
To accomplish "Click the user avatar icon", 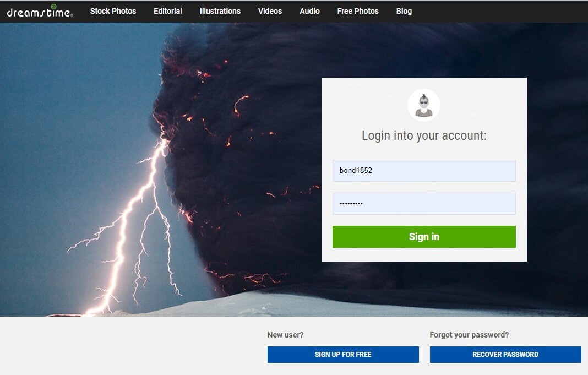I will pyautogui.click(x=424, y=105).
